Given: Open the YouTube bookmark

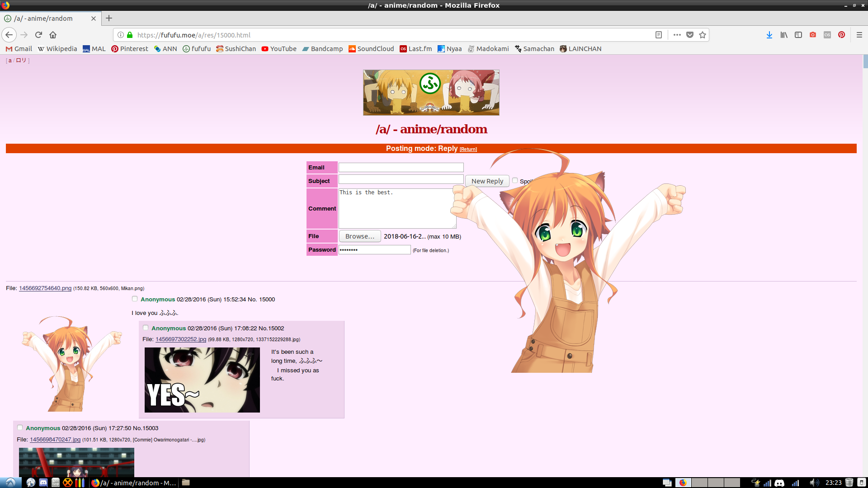Looking at the screenshot, I should tap(279, 49).
